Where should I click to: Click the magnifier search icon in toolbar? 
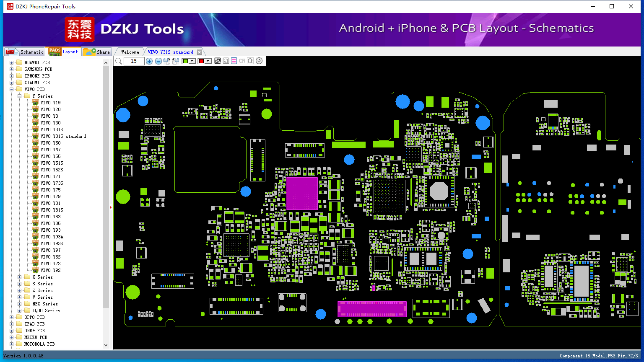[x=119, y=61]
